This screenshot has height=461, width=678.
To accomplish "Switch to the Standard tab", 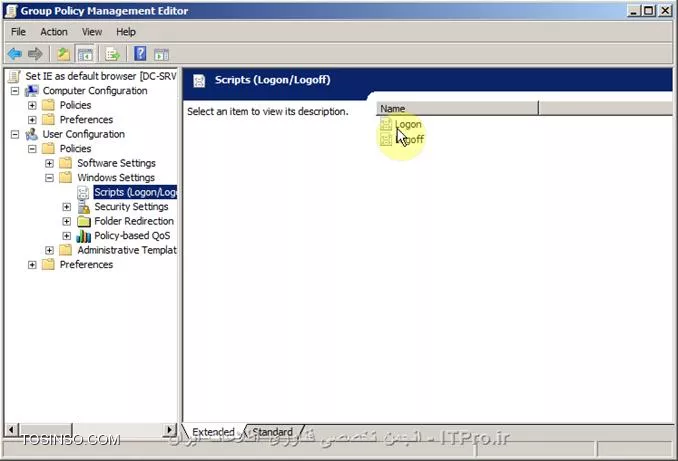I will pos(272,432).
